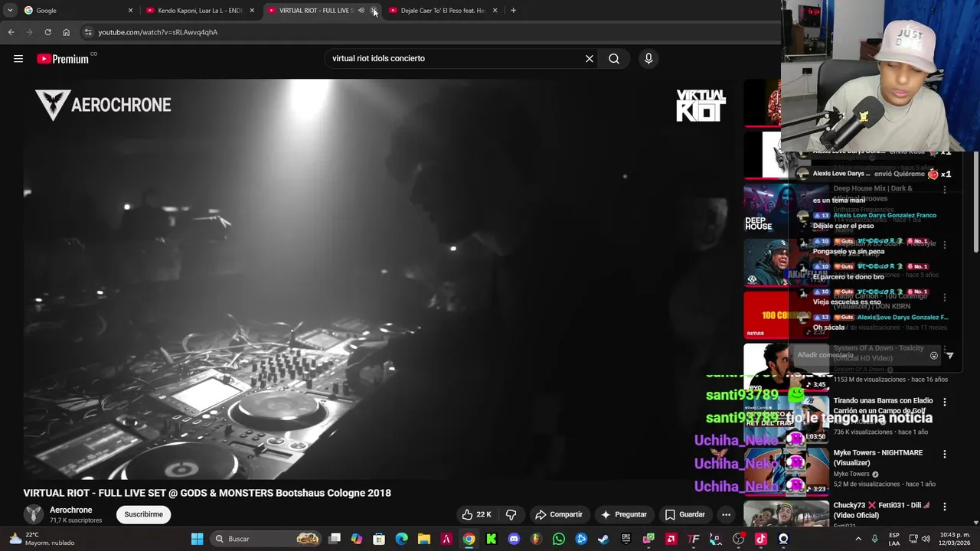Open the browser home page

66,32
